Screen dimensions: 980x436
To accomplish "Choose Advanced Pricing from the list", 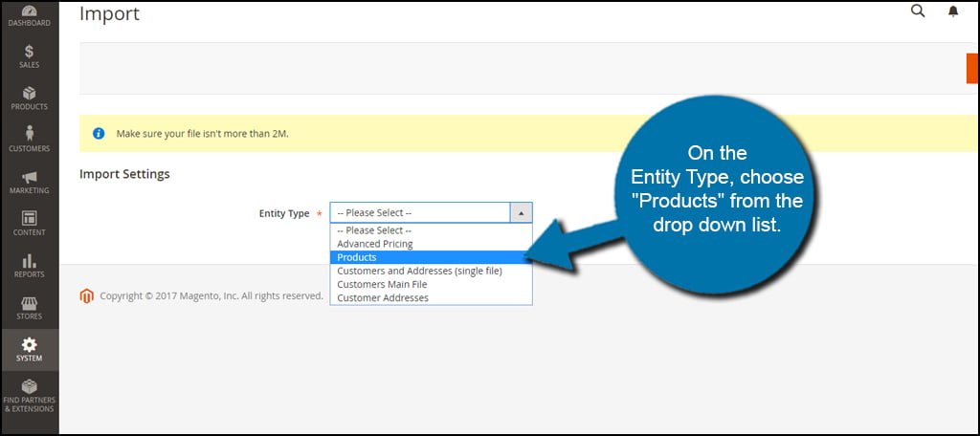I will (375, 244).
